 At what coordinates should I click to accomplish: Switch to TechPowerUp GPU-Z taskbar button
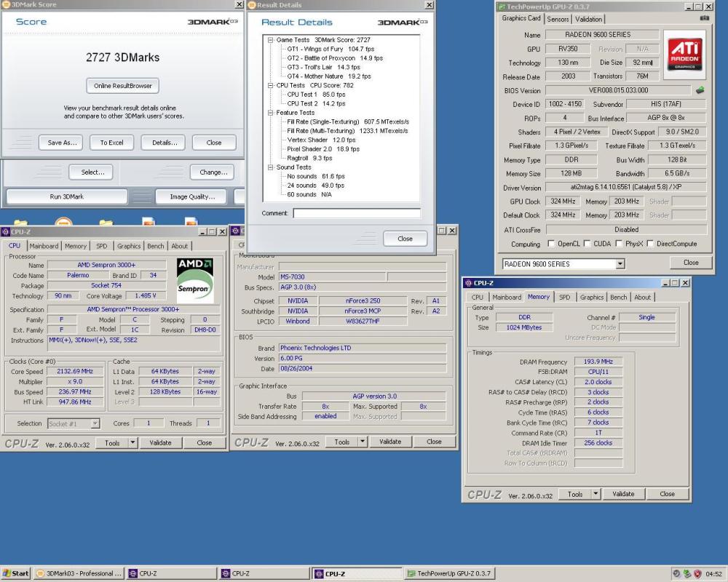point(448,573)
